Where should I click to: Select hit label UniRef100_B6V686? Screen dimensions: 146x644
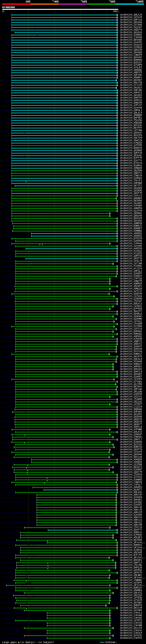pyautogui.click(x=131, y=40)
